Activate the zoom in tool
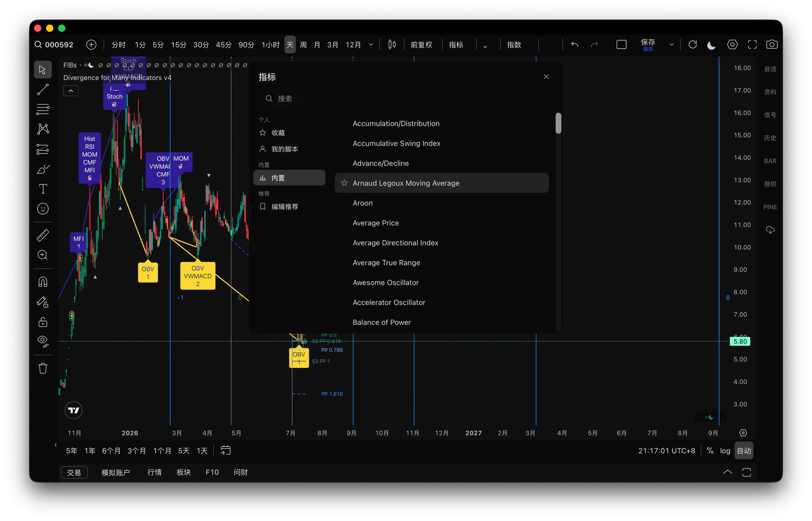 [43, 255]
